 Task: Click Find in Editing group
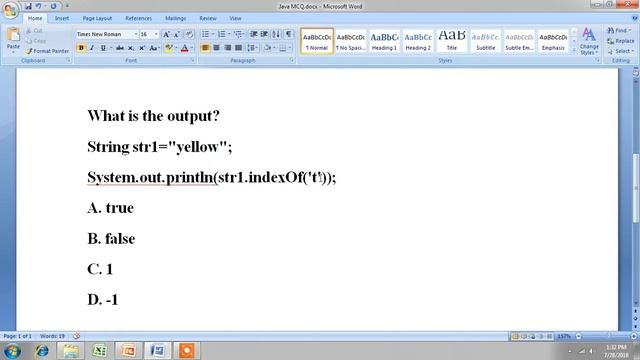point(619,31)
